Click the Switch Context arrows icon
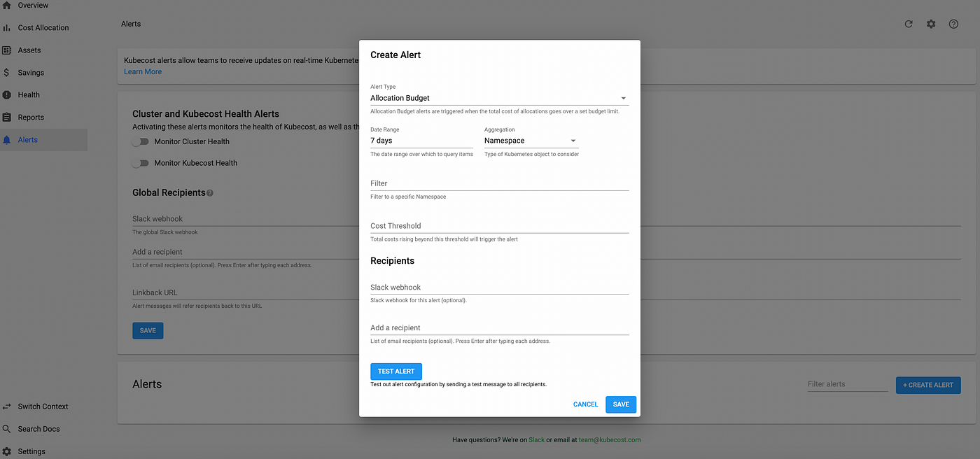The image size is (980, 459). pyautogui.click(x=6, y=407)
